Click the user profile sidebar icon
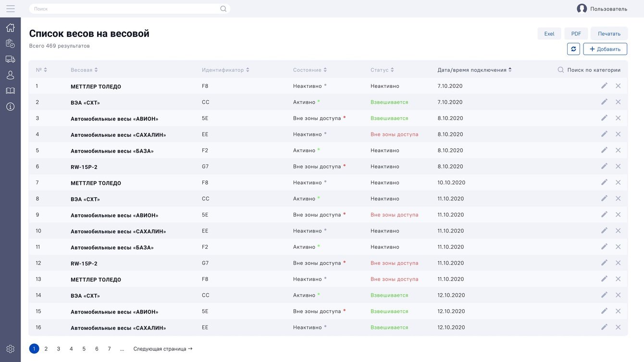 10,75
